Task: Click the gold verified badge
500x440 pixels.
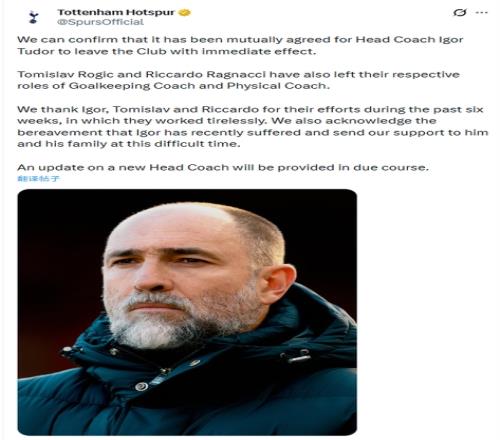Action: tap(185, 13)
